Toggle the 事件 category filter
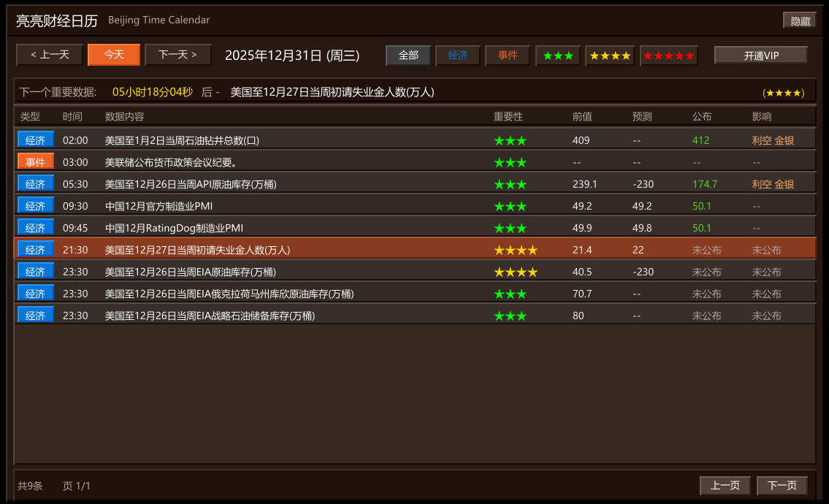This screenshot has width=829, height=504. (x=508, y=56)
